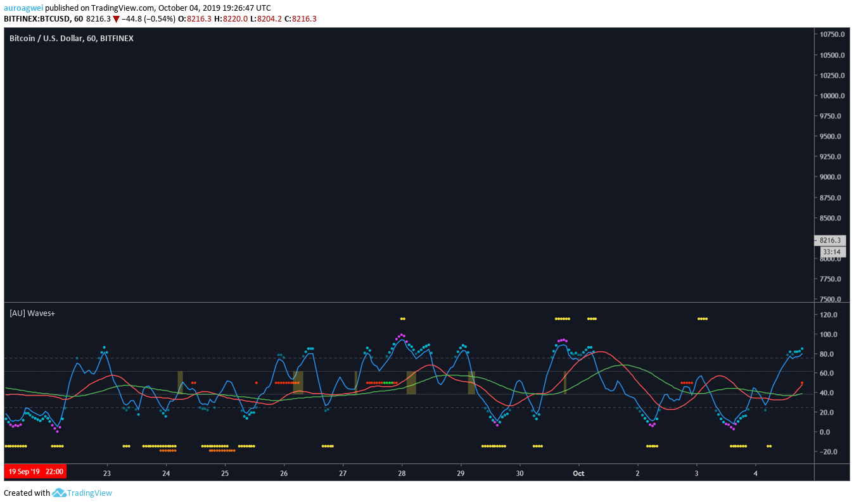The height and width of the screenshot is (504, 854).
Task: Click the C:8216.3 close value in header
Action: coord(300,19)
